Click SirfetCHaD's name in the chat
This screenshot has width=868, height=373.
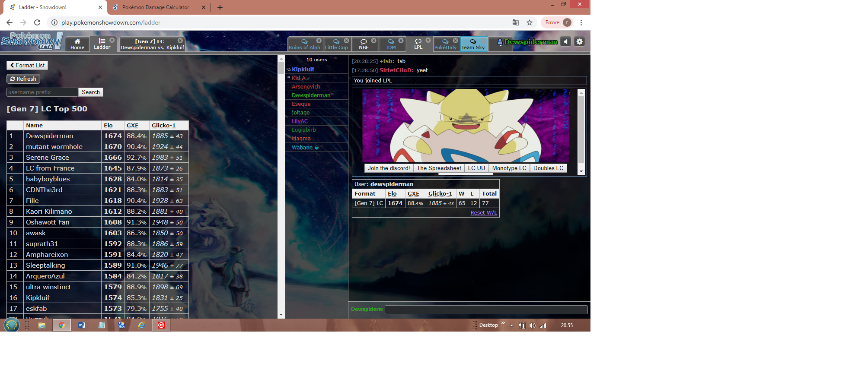coord(396,70)
